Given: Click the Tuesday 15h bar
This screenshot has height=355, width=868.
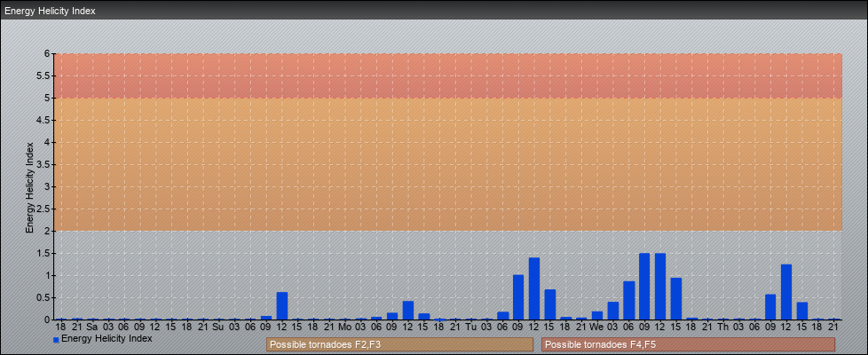Looking at the screenshot, I should (x=549, y=304).
